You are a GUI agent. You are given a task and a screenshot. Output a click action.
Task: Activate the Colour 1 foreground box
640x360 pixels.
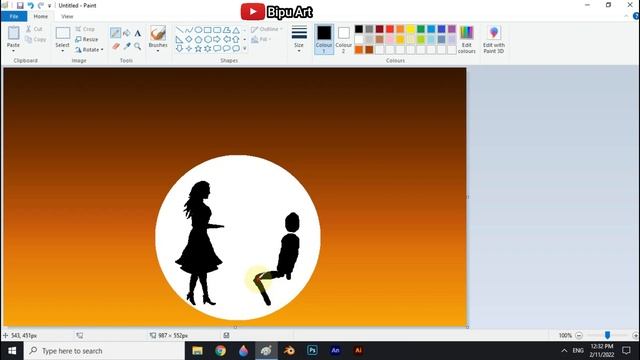[324, 39]
